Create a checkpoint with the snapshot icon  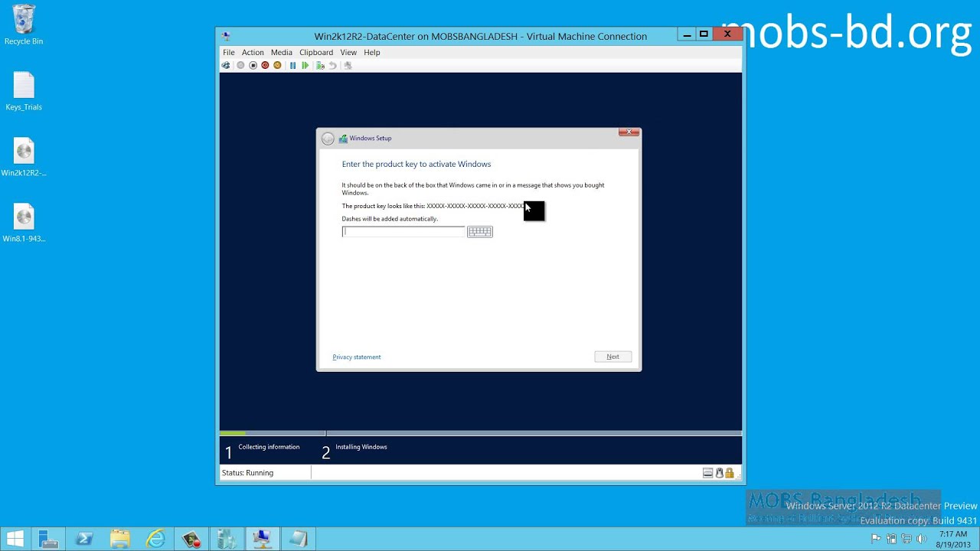click(x=320, y=66)
